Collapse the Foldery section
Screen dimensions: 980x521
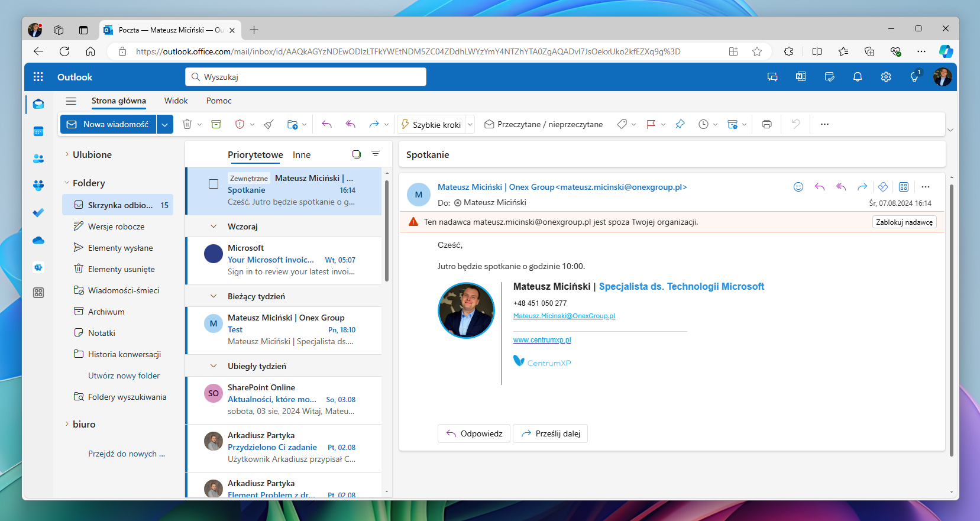pyautogui.click(x=67, y=183)
